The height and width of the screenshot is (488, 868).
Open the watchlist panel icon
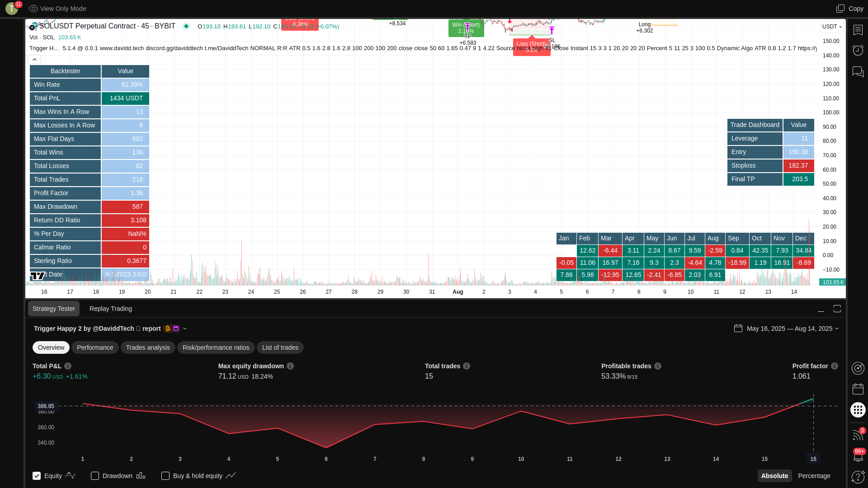pyautogui.click(x=858, y=30)
